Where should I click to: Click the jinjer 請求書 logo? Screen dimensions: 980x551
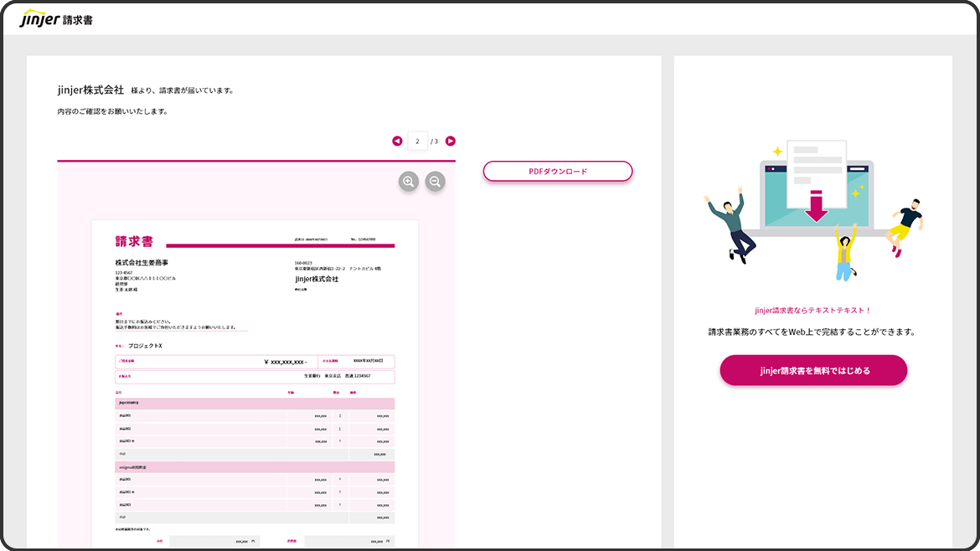[55, 18]
